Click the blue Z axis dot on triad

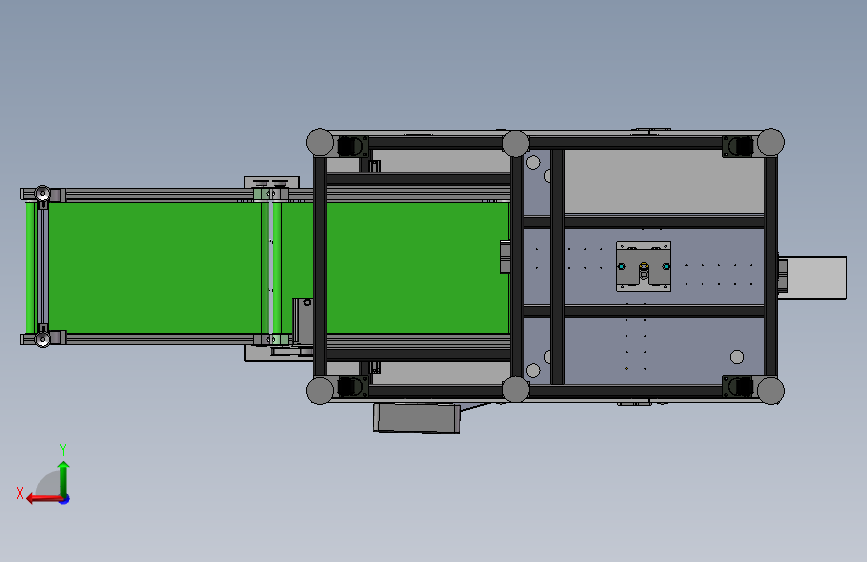tap(65, 499)
